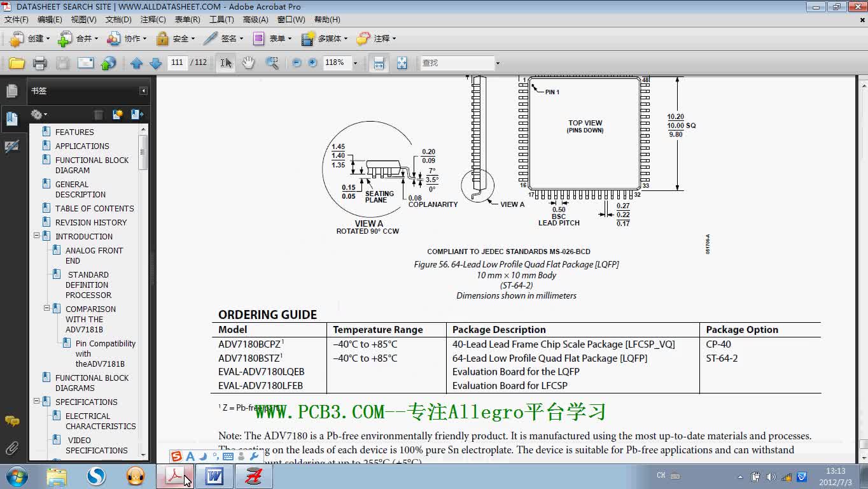Image resolution: width=868 pixels, height=489 pixels.
Task: Choose the Select text cursor tool
Action: (226, 63)
